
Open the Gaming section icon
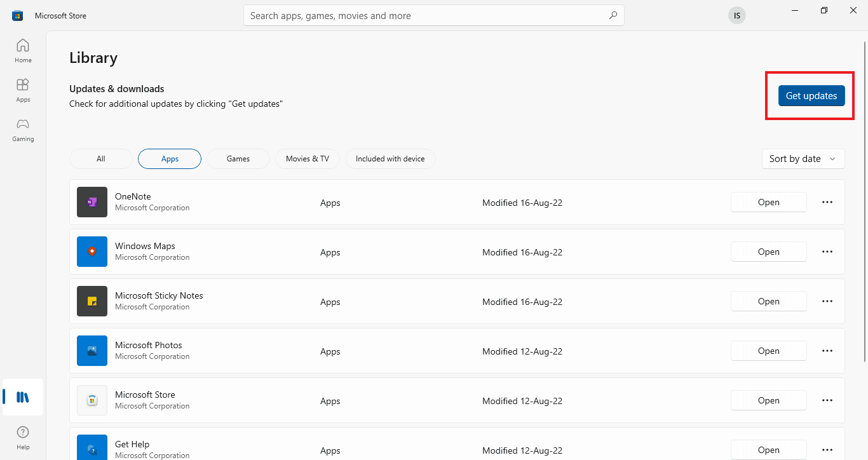pyautogui.click(x=22, y=130)
